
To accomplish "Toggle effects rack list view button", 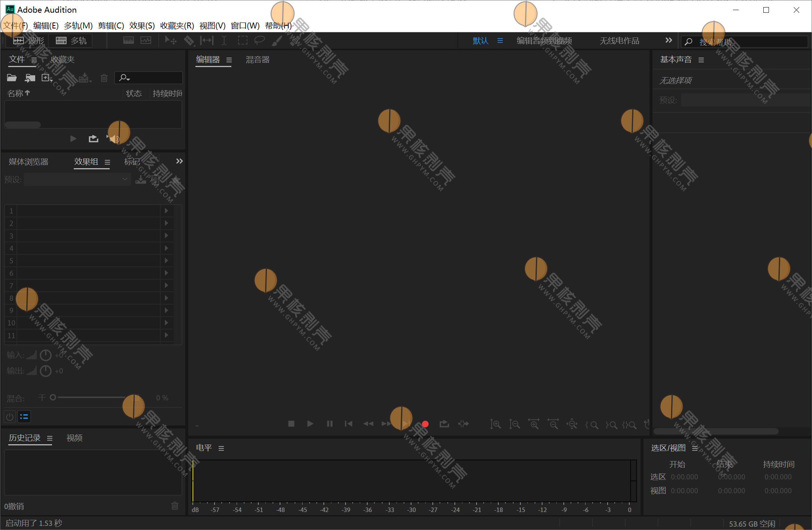I will [24, 417].
